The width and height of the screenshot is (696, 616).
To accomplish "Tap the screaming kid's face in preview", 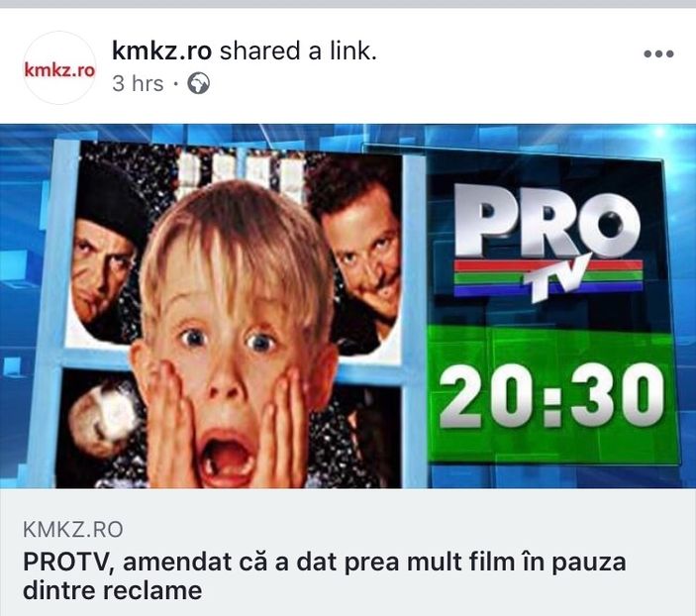I will click(x=231, y=338).
